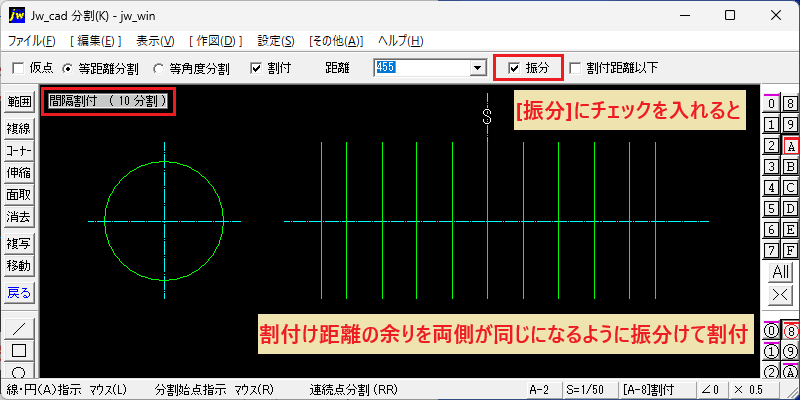Viewport: 800px width, 400px height.
Task: Select layer group 8 circled button
Action: pyautogui.click(x=791, y=331)
